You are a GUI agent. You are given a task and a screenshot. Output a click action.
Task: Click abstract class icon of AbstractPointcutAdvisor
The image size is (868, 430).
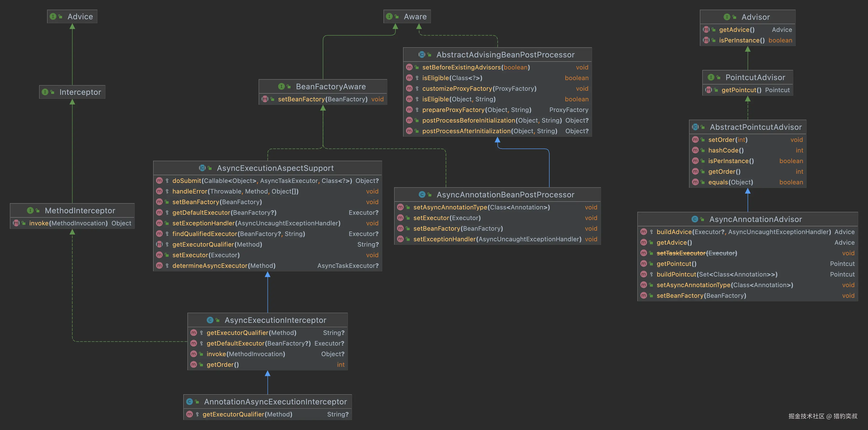[695, 127]
